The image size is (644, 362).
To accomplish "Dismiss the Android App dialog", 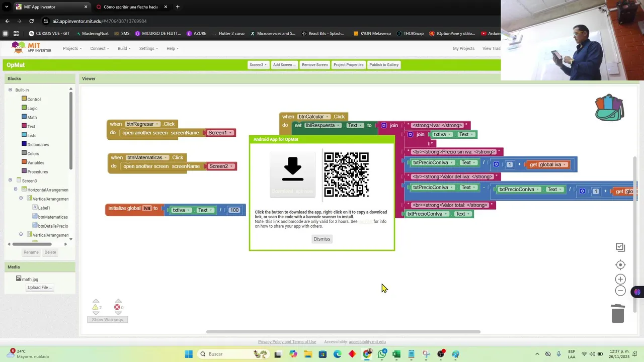I will pyautogui.click(x=322, y=239).
